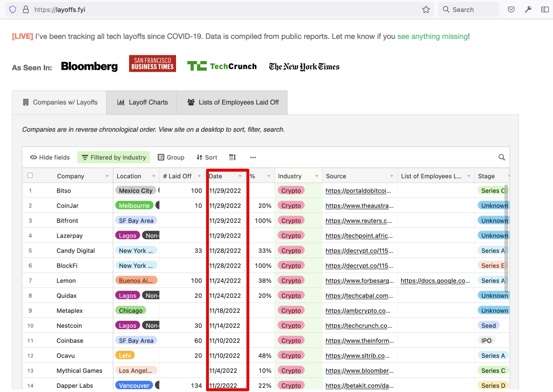Click the San Francisco Business Times logo
This screenshot has width=553, height=392.
pyautogui.click(x=153, y=63)
